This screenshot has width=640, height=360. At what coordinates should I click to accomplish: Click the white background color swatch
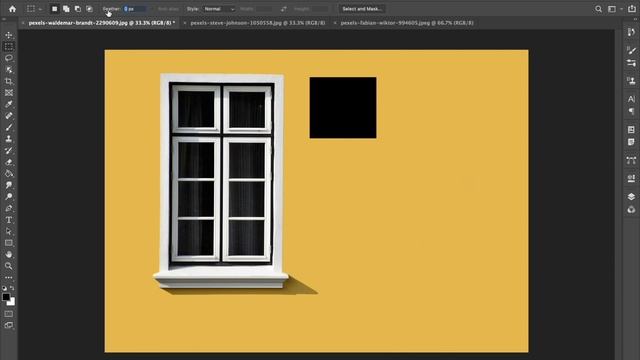pos(12,302)
